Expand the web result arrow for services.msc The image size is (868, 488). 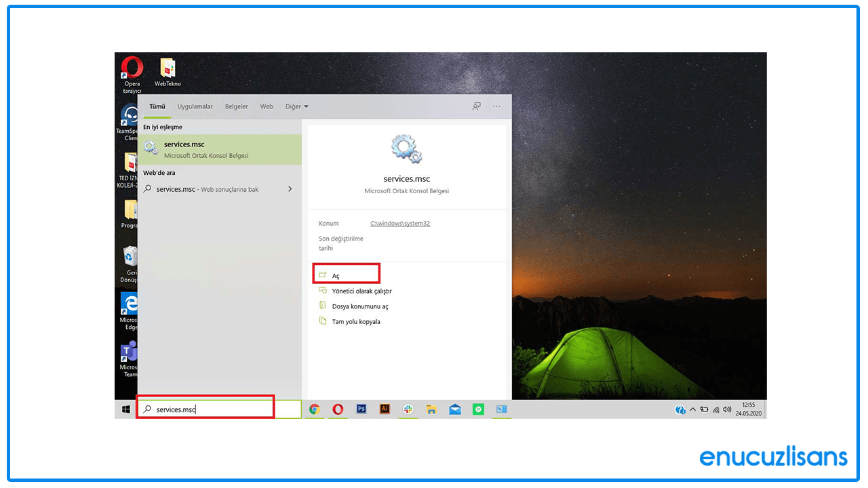tap(290, 189)
